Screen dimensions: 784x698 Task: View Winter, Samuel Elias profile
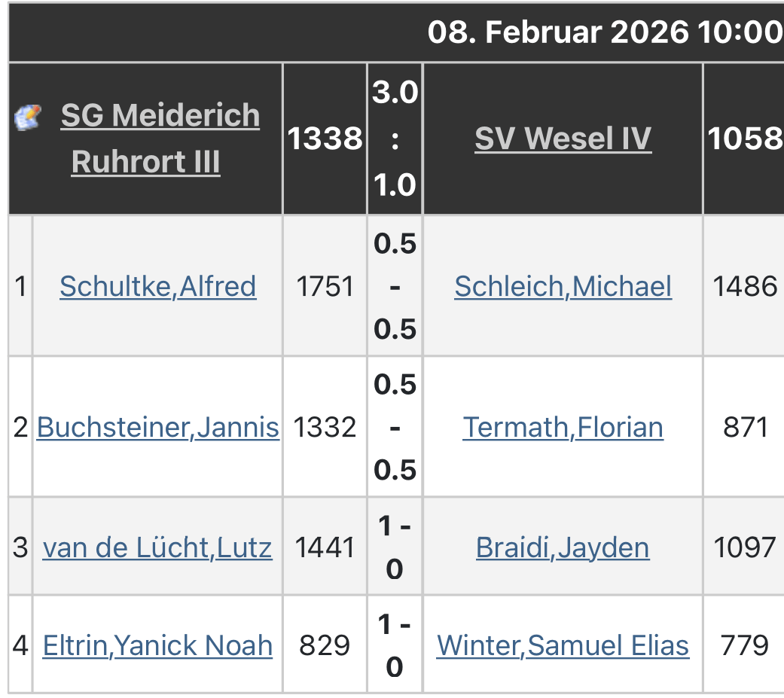(x=563, y=645)
